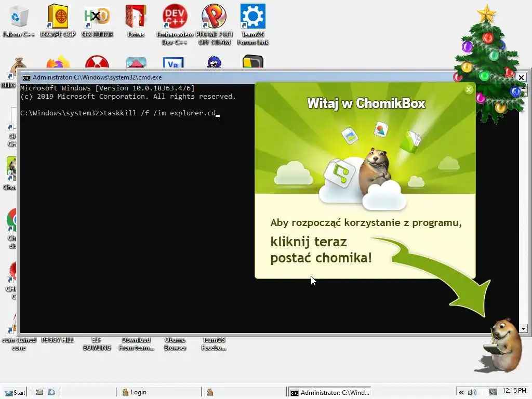Click the green book icon in the banner
532x399 pixels.
tap(410, 141)
